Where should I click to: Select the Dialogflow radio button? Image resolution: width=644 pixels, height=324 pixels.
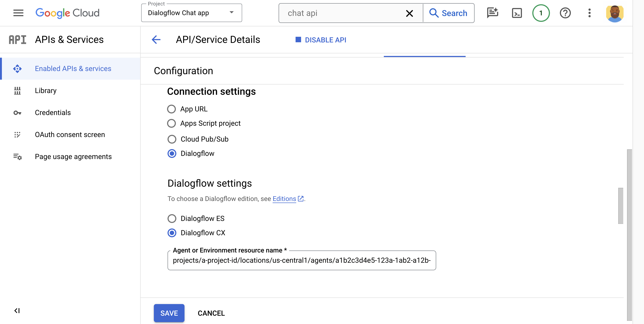172,153
